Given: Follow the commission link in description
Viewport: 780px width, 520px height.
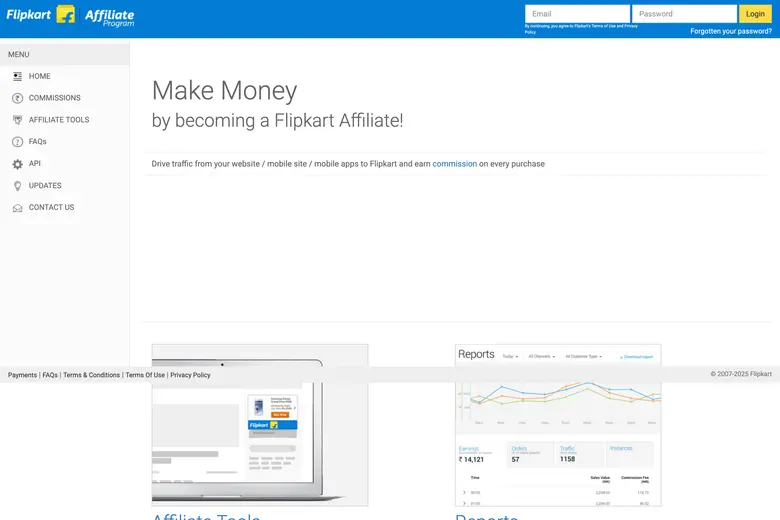Looking at the screenshot, I should 454,164.
